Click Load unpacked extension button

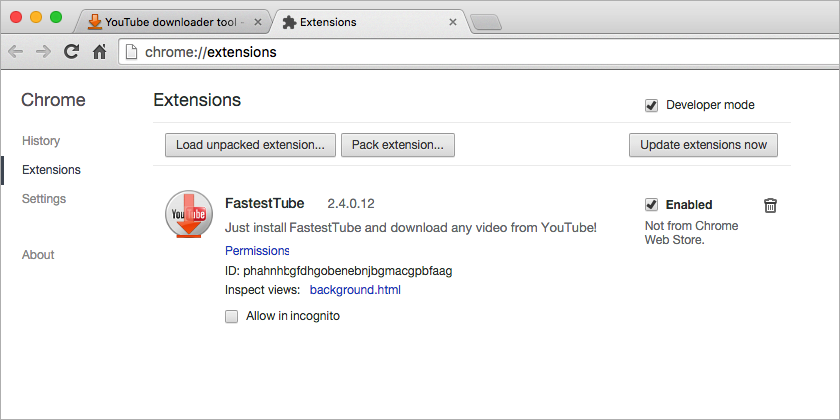click(x=250, y=145)
